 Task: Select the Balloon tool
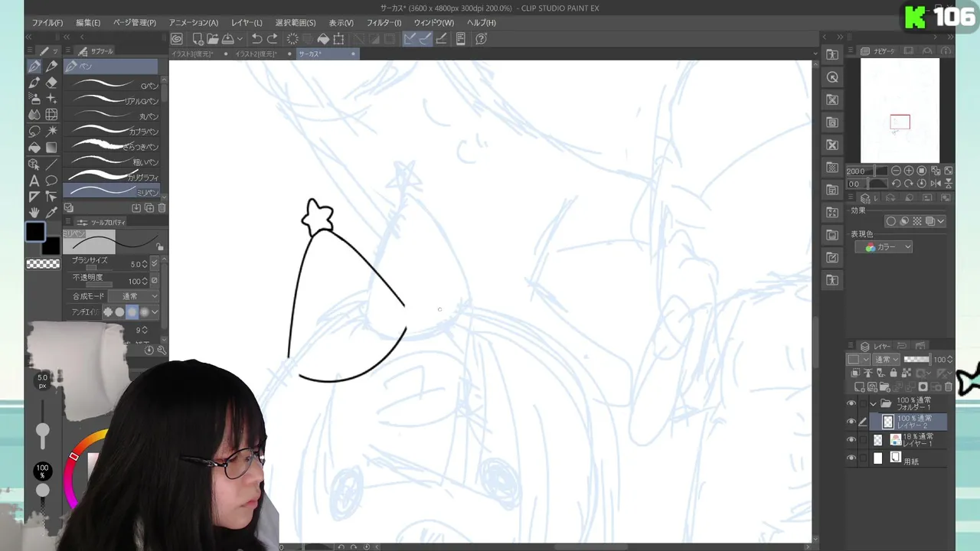tap(51, 181)
